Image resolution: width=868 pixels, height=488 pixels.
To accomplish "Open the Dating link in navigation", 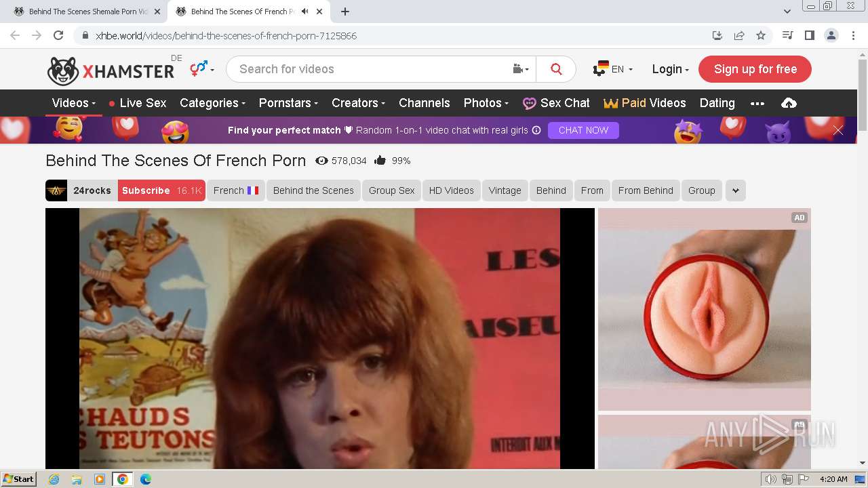I will (x=717, y=103).
